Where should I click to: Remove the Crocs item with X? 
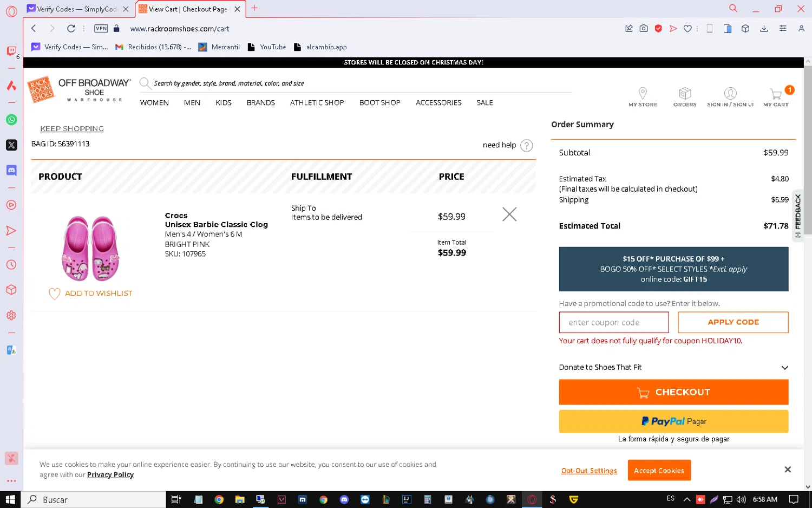tap(509, 214)
